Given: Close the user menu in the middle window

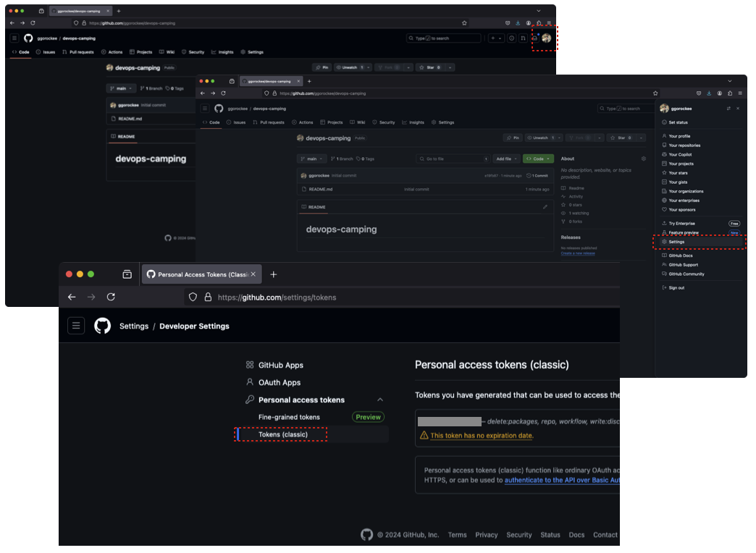Looking at the screenshot, I should tap(738, 109).
